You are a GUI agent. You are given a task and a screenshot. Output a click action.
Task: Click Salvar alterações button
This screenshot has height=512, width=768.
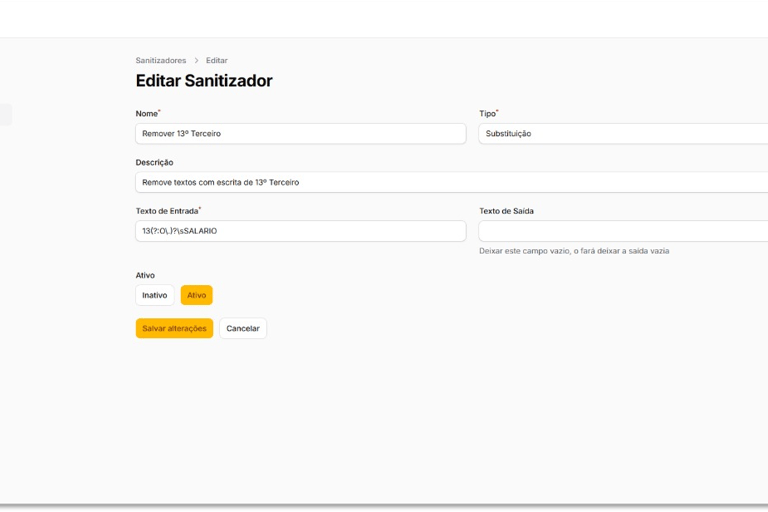174,328
